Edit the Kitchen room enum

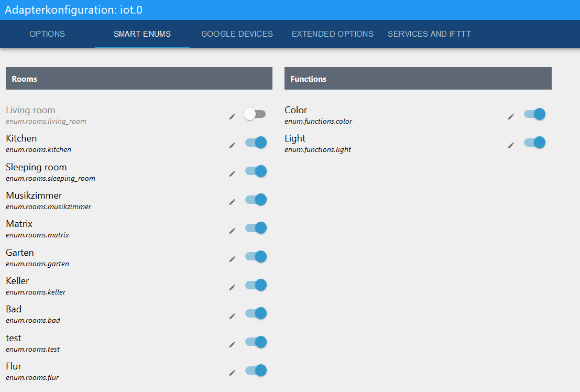click(232, 145)
